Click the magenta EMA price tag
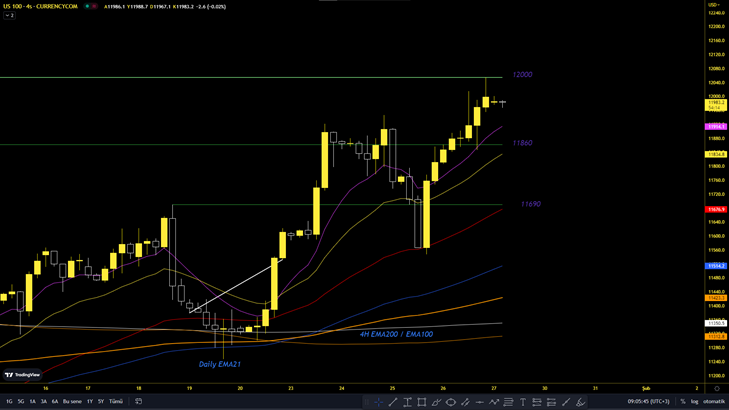The height and width of the screenshot is (410, 729). [716, 126]
